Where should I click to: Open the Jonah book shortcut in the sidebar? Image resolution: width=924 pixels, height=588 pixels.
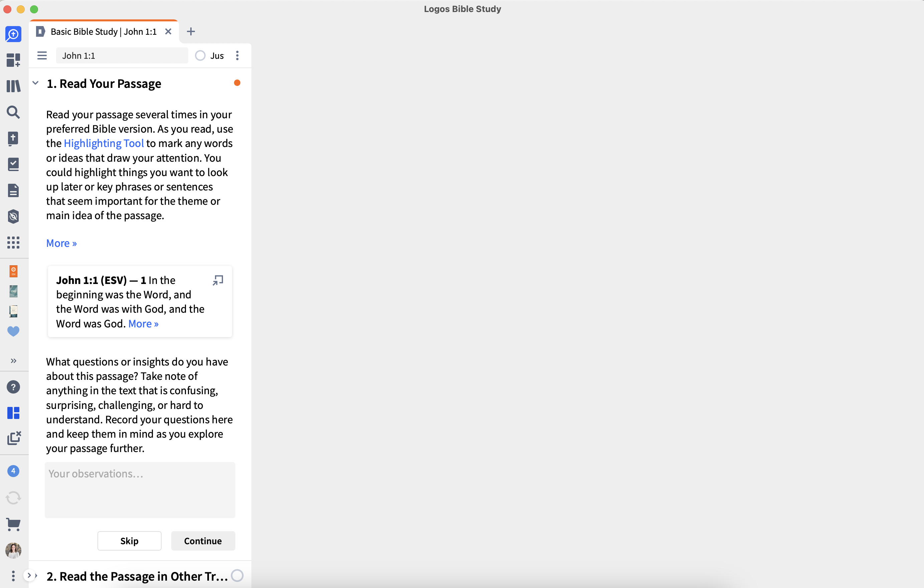(13, 291)
